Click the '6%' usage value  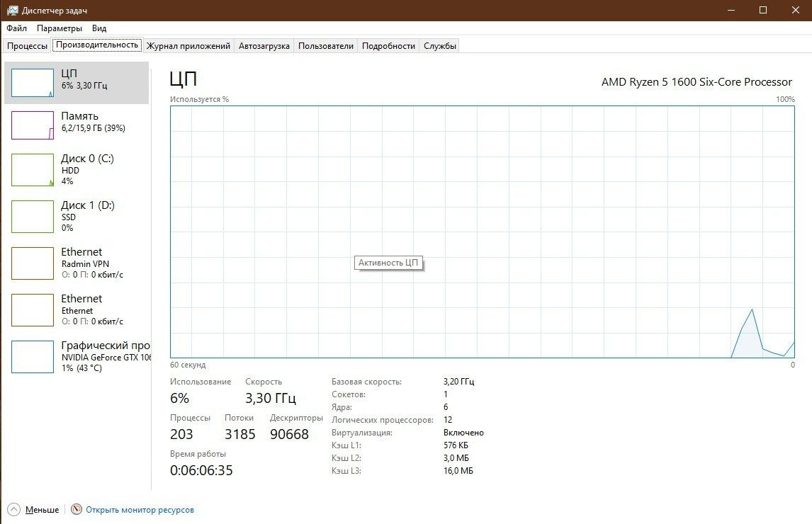click(x=180, y=398)
